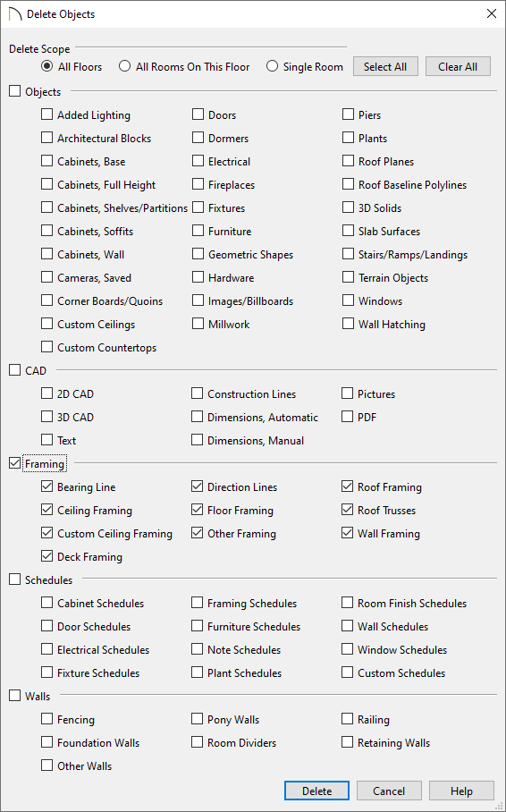Click the Delete button
Screen dimensions: 506x812
tap(317, 791)
